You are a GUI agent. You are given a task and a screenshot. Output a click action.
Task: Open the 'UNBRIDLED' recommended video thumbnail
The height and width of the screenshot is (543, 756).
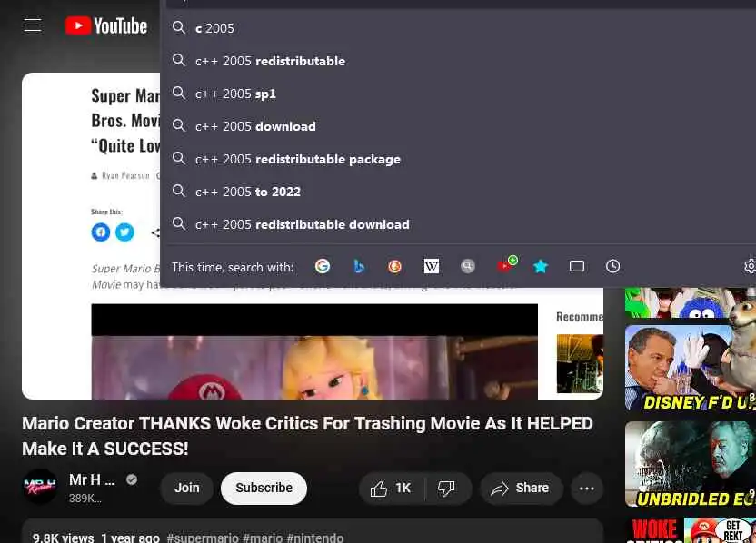point(691,464)
